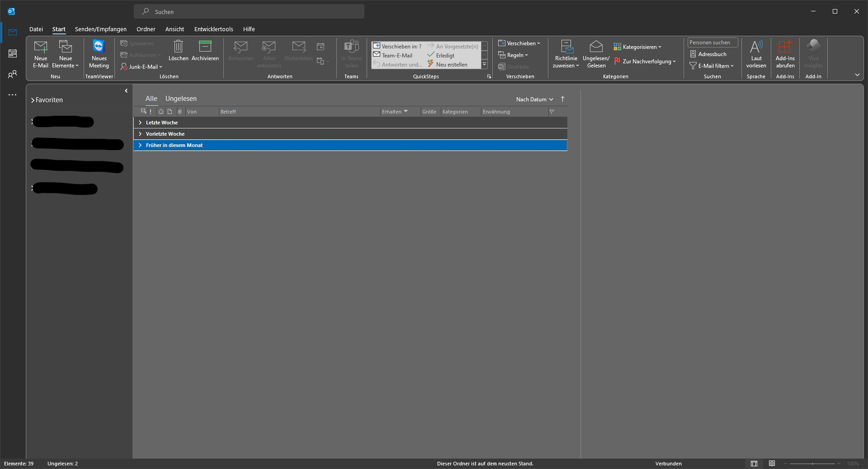Open the Datei menu

coord(36,29)
